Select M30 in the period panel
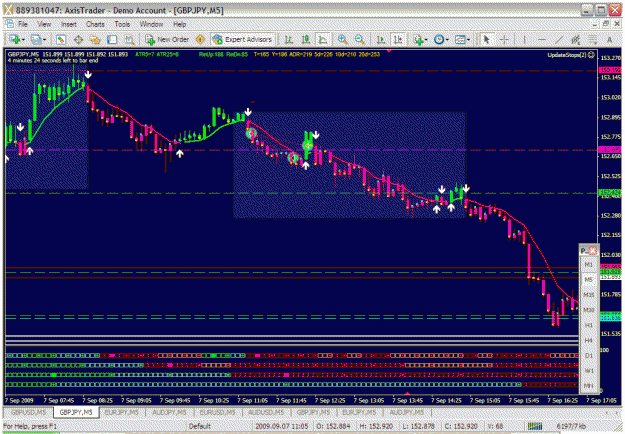625x434 pixels. tap(588, 310)
